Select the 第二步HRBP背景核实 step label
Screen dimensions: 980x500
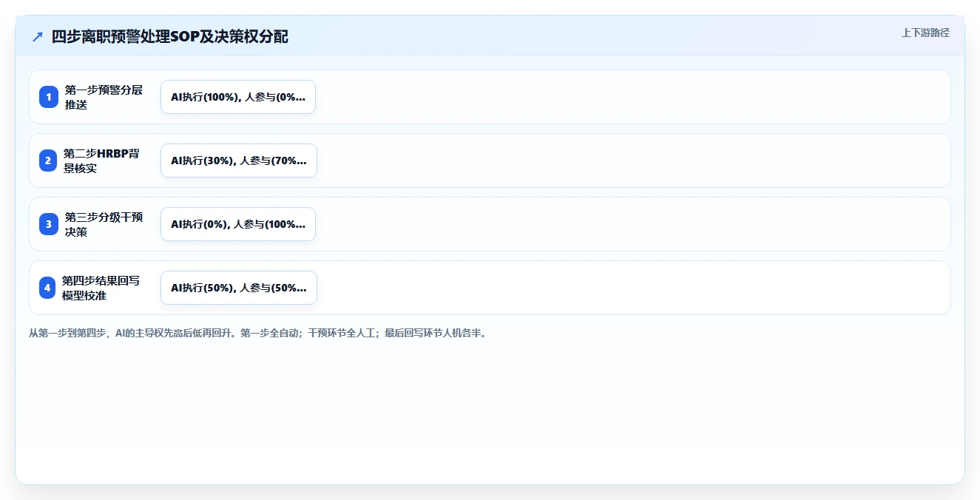[101, 161]
